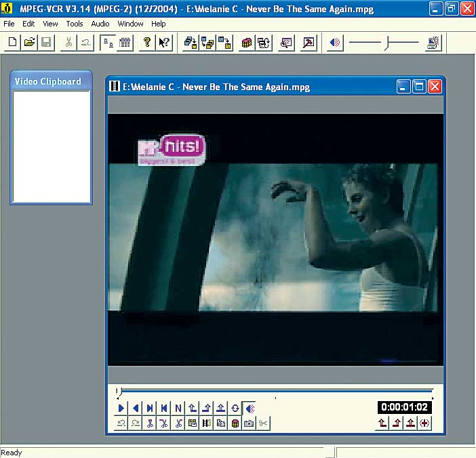Viewport: 476px width, 458px height.
Task: Toggle the speaker audio icon in main toolbar
Action: click(335, 43)
